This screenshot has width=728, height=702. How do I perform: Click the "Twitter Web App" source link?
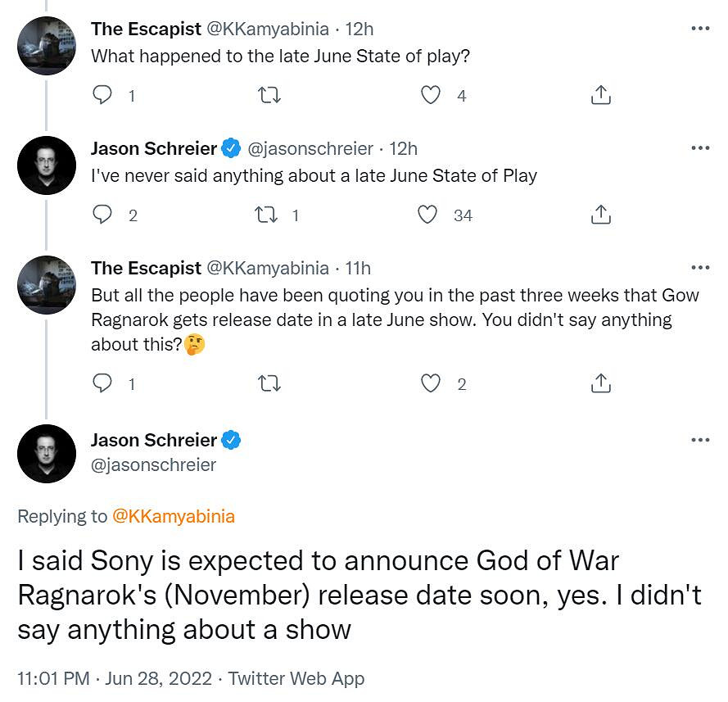click(x=296, y=679)
